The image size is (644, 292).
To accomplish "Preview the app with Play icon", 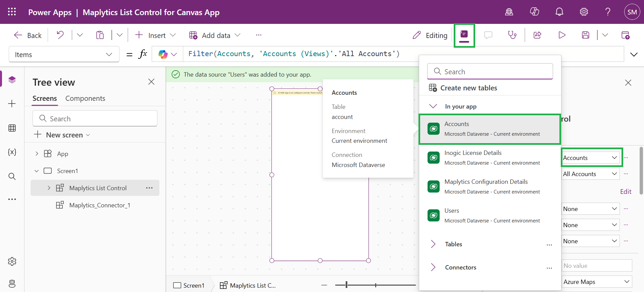I will click(562, 35).
